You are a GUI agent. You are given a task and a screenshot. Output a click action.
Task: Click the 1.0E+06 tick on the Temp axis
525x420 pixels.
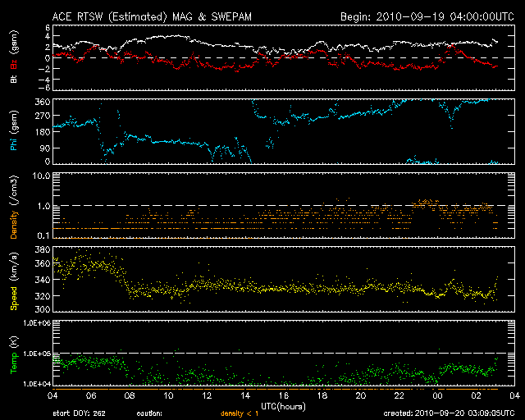(37, 323)
